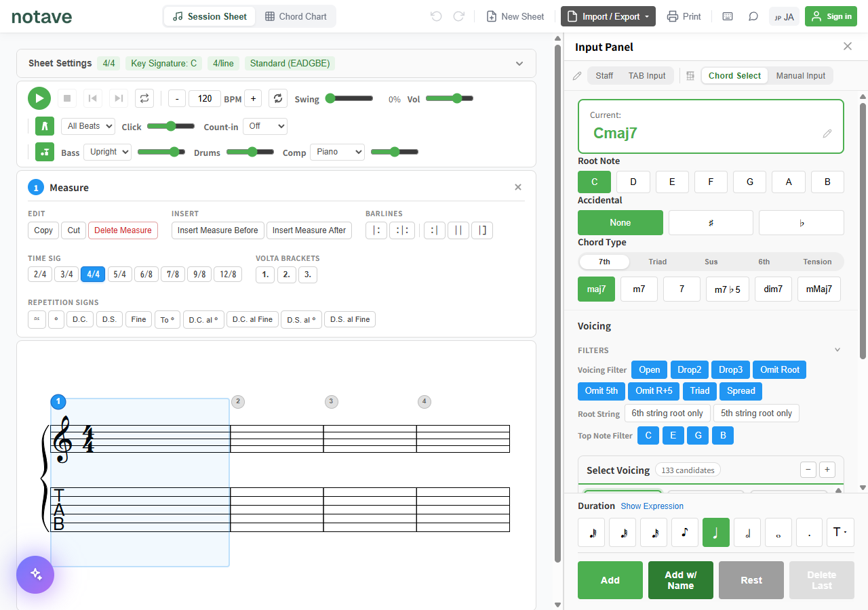The height and width of the screenshot is (610, 868).
Task: Edit current chord Cmaj7 with pencil icon
Action: point(827,134)
